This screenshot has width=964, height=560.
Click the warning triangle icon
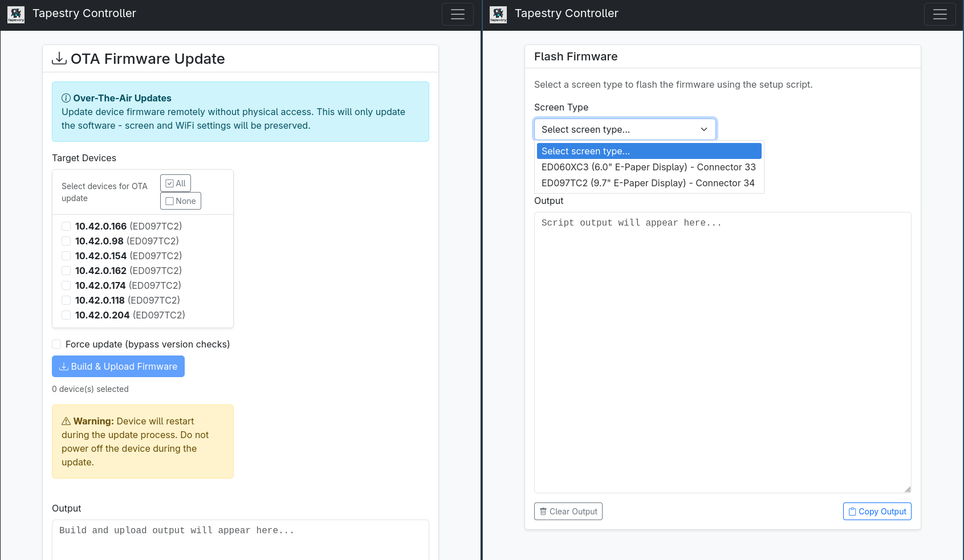66,422
